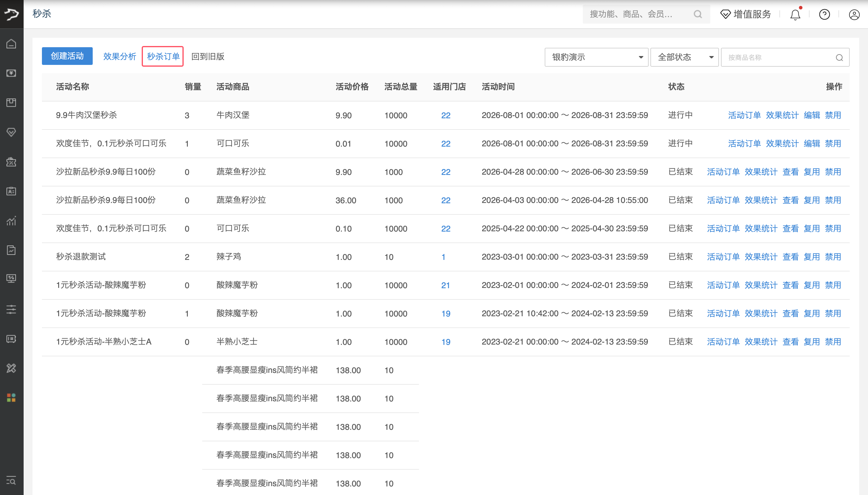Image resolution: width=868 pixels, height=495 pixels.
Task: Go back to old version via 回到旧版
Action: [x=208, y=56]
